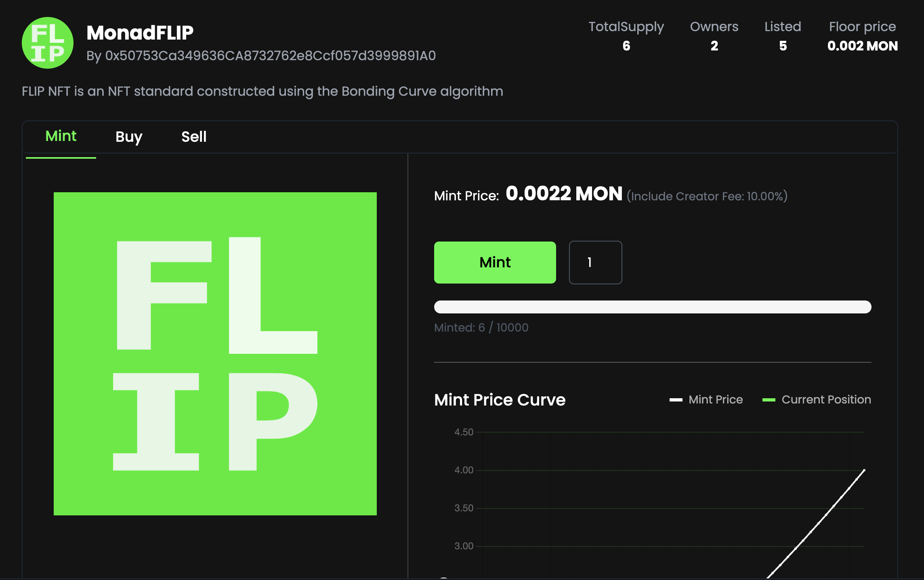
Task: Click the white mint price curve line
Action: [x=819, y=523]
